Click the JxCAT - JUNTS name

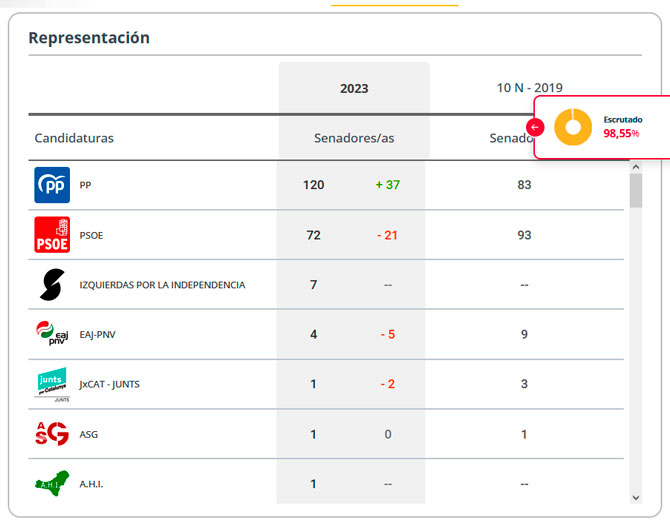[x=109, y=384]
